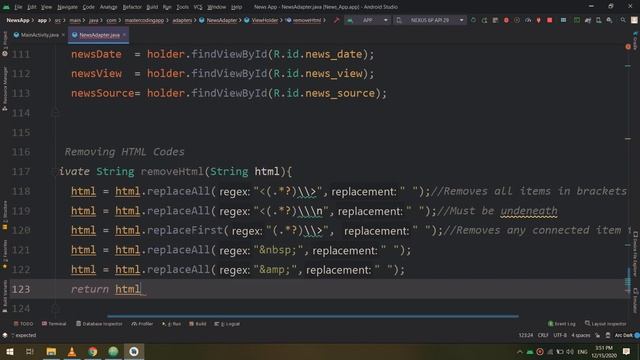The image size is (640, 360).
Task: Open the Build tool window
Action: tap(198, 324)
